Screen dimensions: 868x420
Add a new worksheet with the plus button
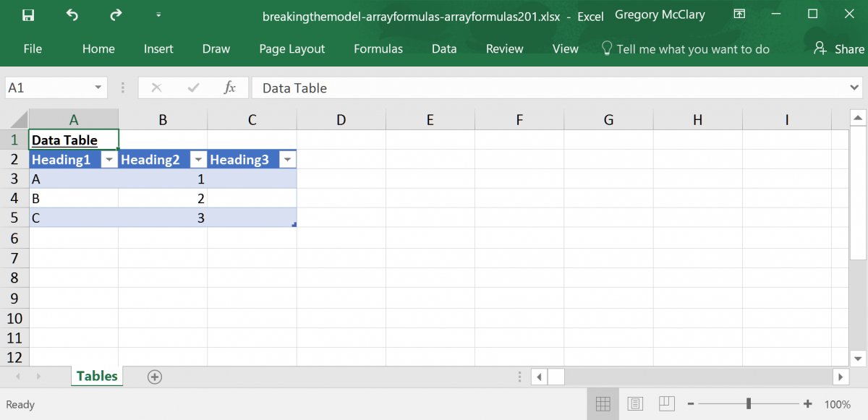coord(154,376)
